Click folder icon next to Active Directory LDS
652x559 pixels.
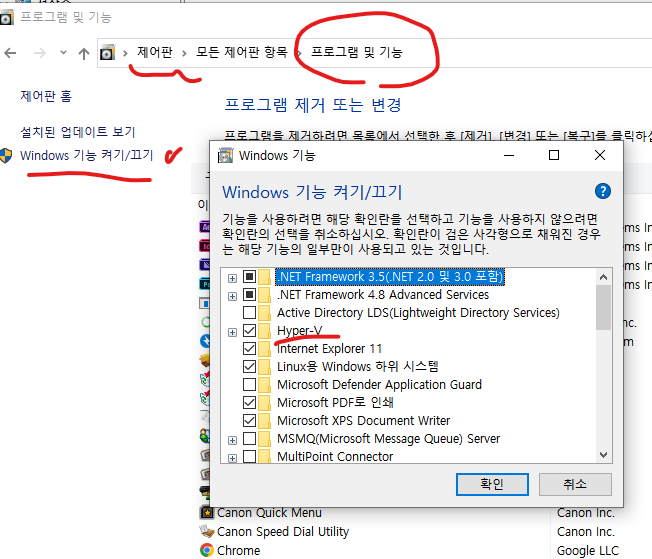click(264, 312)
